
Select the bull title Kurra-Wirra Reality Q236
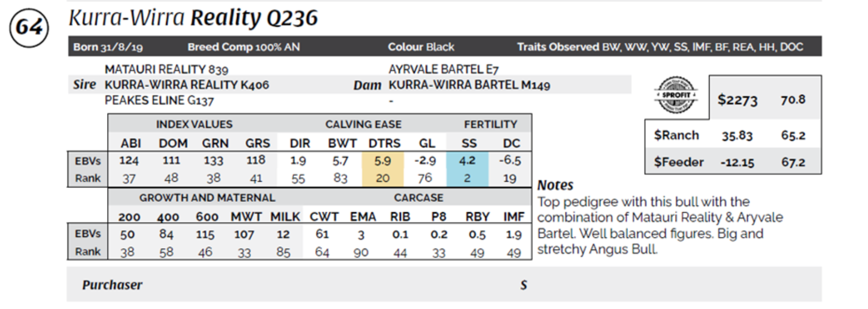pyautogui.click(x=193, y=18)
